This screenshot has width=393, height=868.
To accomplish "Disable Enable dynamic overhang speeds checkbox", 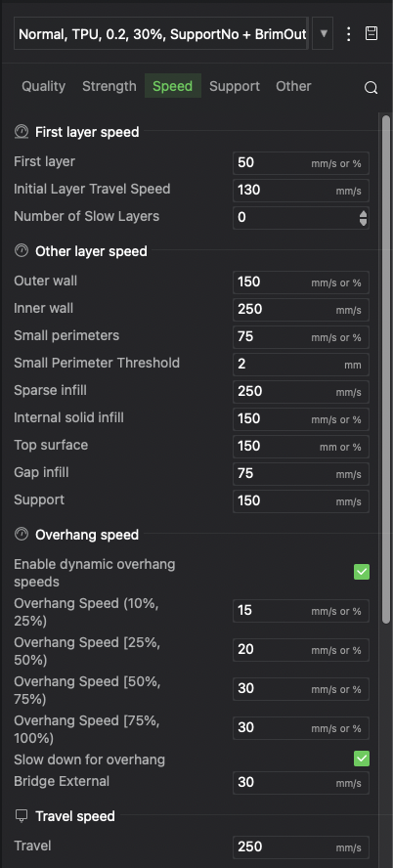I will click(362, 572).
